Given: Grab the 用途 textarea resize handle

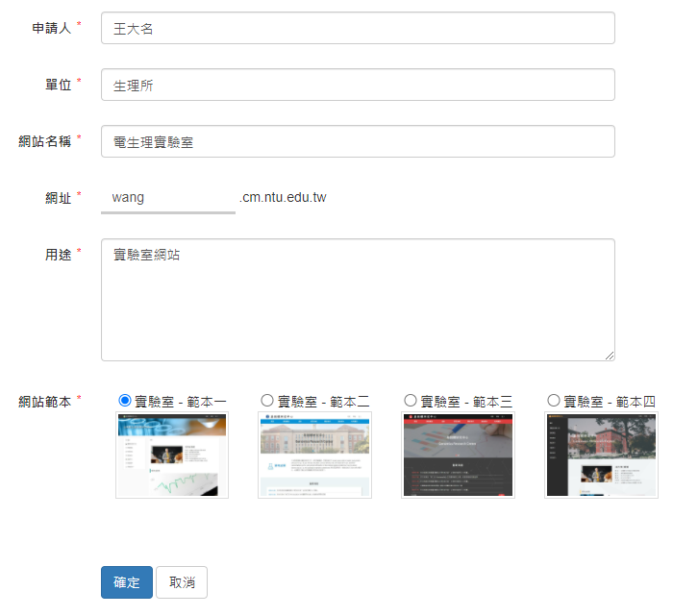Looking at the screenshot, I should [x=610, y=356].
